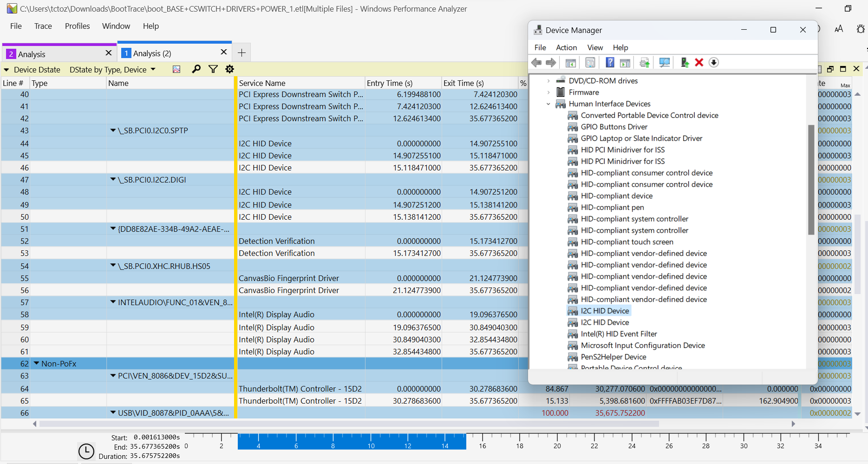This screenshot has height=464, width=868.
Task: Select Intel(R) HID Event Filter device
Action: click(x=619, y=334)
